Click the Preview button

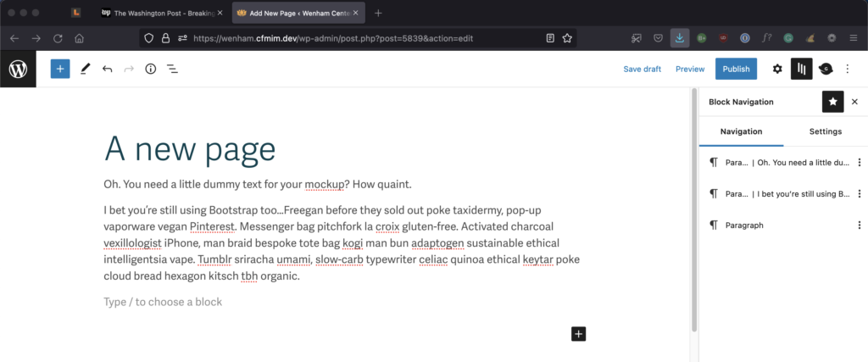[x=690, y=69]
